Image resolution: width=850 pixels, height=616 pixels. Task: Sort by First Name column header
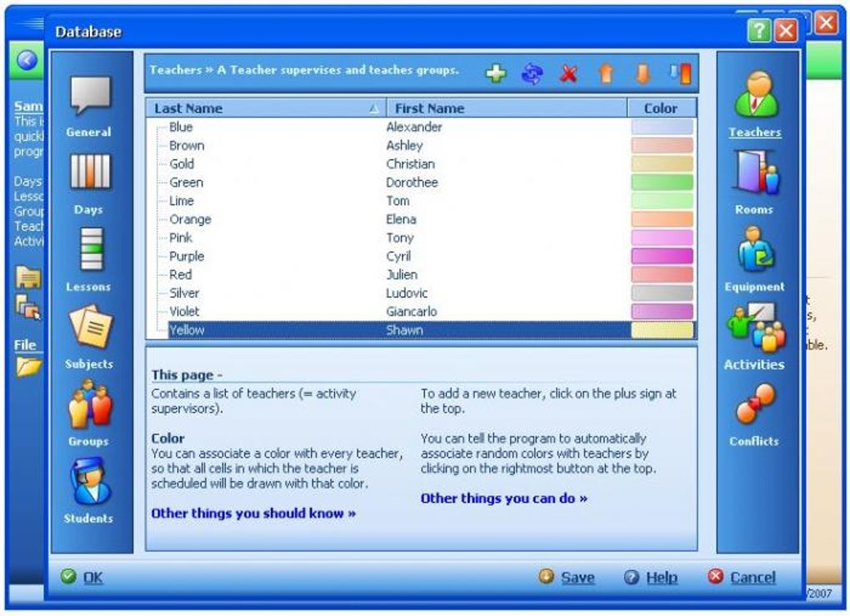tap(507, 108)
